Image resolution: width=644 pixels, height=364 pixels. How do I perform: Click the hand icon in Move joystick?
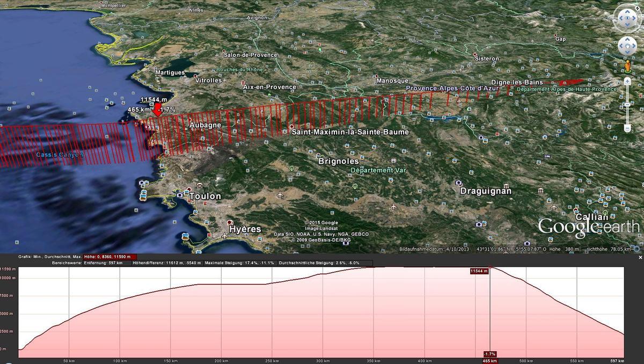[627, 47]
